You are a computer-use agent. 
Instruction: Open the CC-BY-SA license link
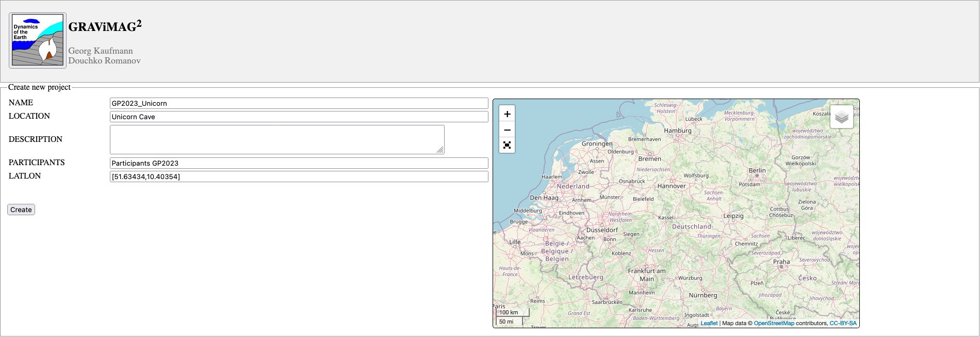pos(843,323)
